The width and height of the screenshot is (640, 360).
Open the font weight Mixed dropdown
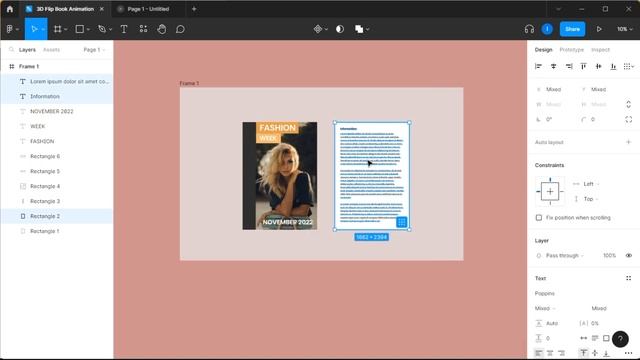coord(545,308)
